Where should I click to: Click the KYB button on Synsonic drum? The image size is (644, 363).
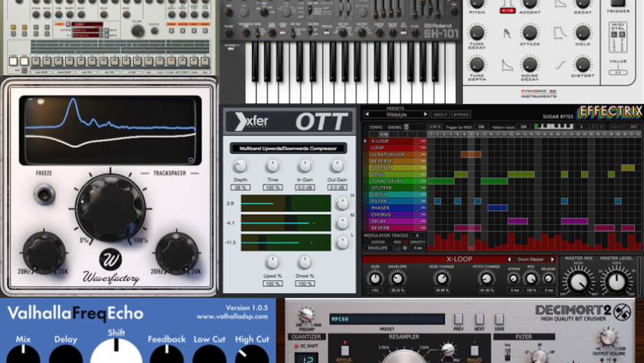tap(507, 11)
